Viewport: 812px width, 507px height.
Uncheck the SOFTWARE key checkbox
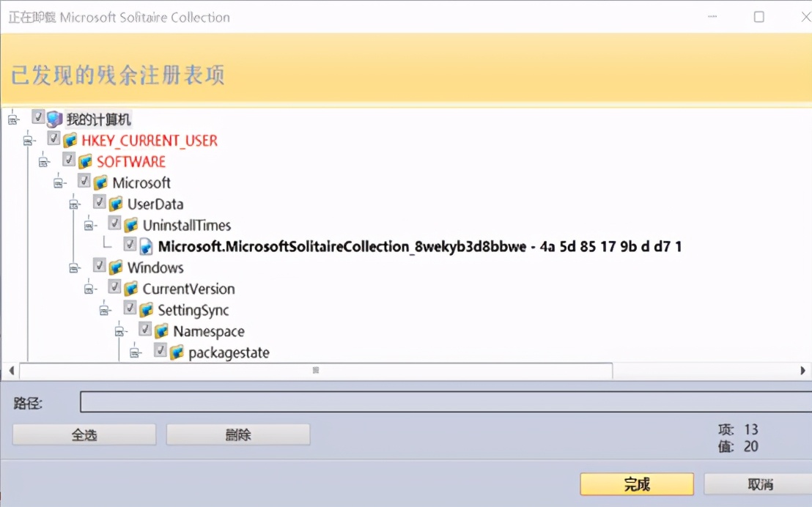[68, 159]
